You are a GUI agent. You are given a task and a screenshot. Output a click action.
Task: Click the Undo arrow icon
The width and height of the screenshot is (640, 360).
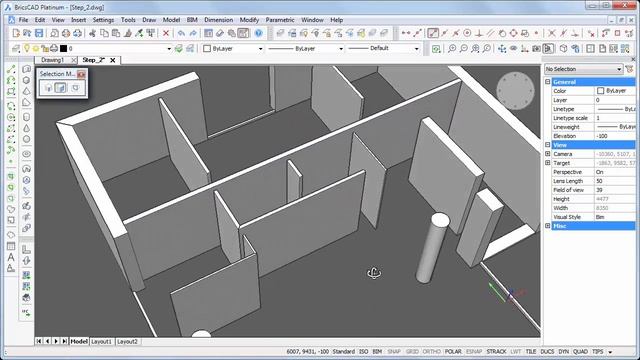pyautogui.click(x=181, y=33)
